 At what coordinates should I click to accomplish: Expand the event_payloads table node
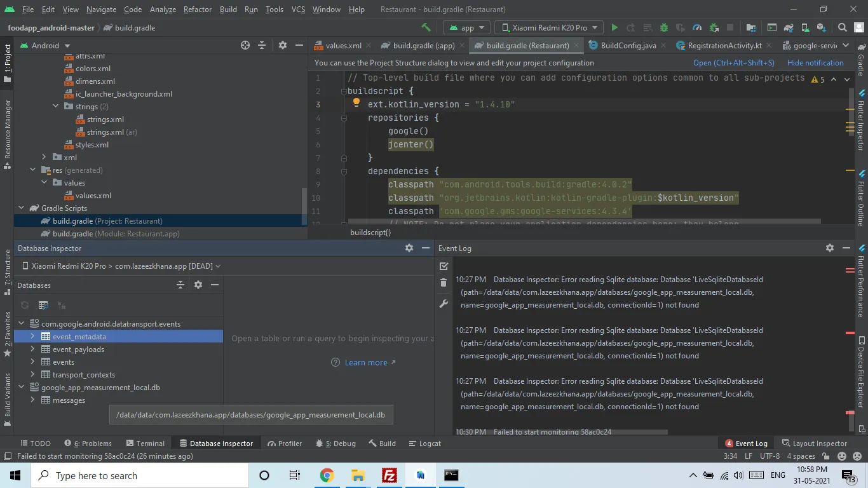[32, 349]
